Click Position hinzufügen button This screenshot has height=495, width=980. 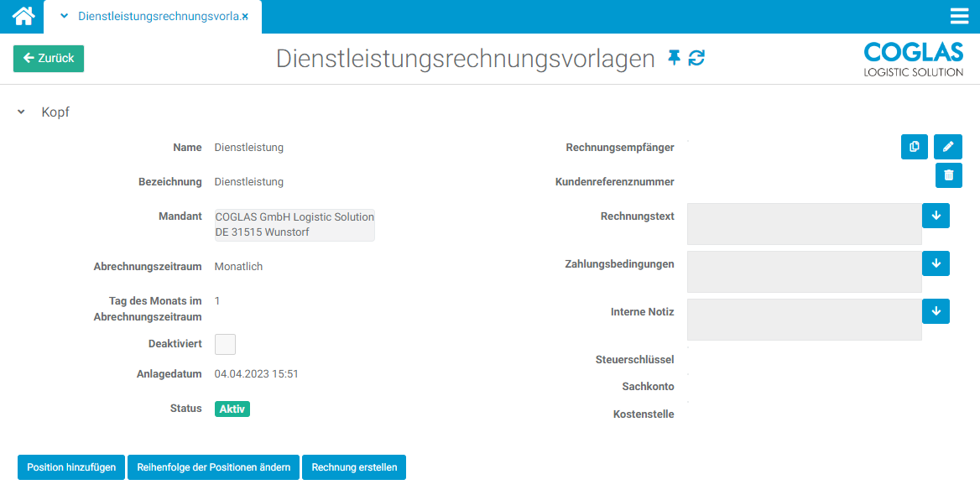[x=71, y=467]
